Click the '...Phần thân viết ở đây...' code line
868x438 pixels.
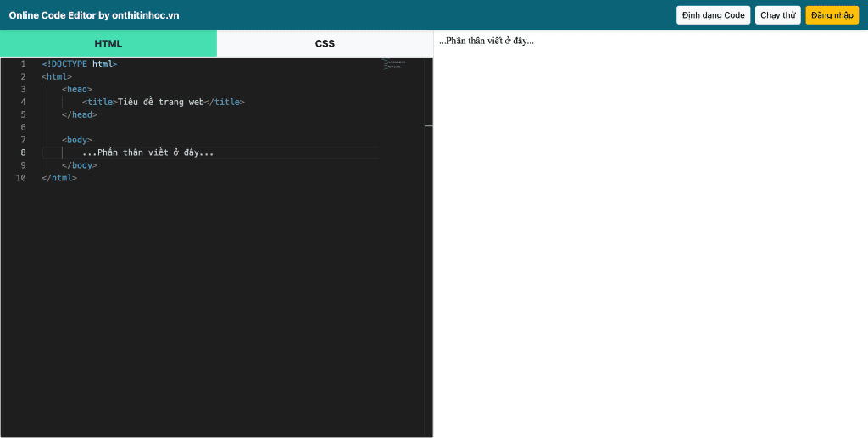point(148,152)
